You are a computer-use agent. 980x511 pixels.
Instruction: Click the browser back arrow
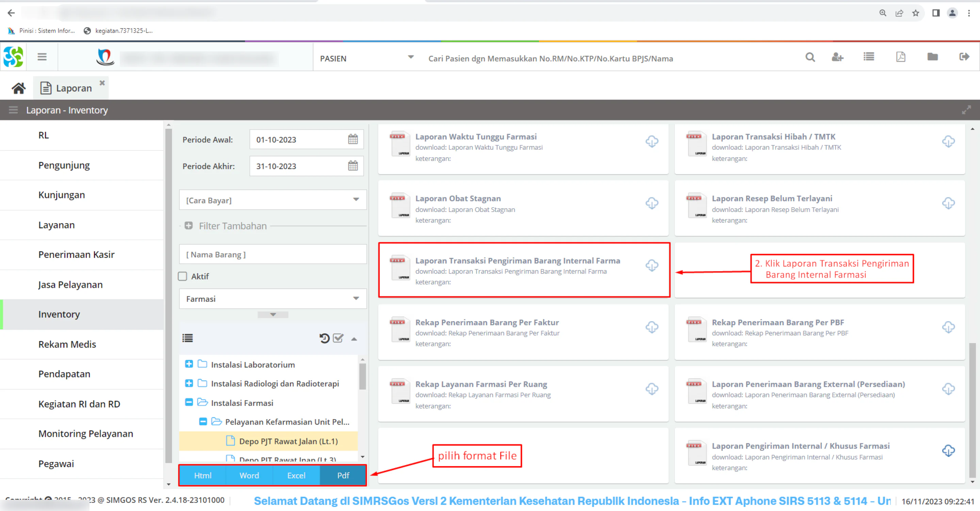tap(12, 13)
